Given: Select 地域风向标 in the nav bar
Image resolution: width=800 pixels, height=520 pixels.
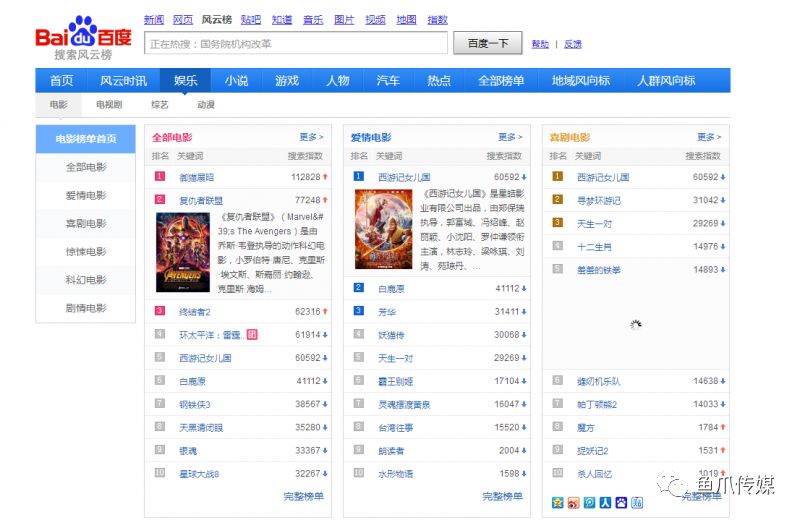Looking at the screenshot, I should pyautogui.click(x=581, y=81).
